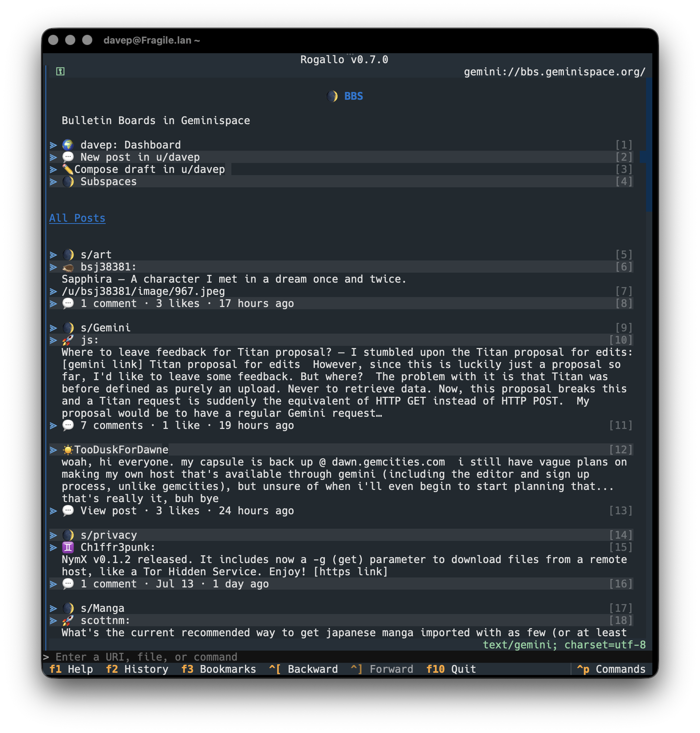This screenshot has width=700, height=733.
Task: Click the globe icon beside davep: Dashboard
Action: point(68,145)
